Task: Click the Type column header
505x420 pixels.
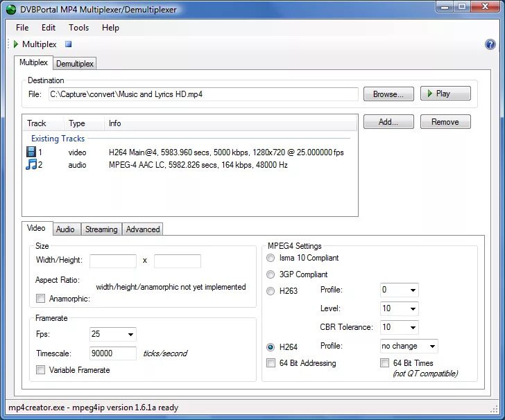Action: [84, 123]
